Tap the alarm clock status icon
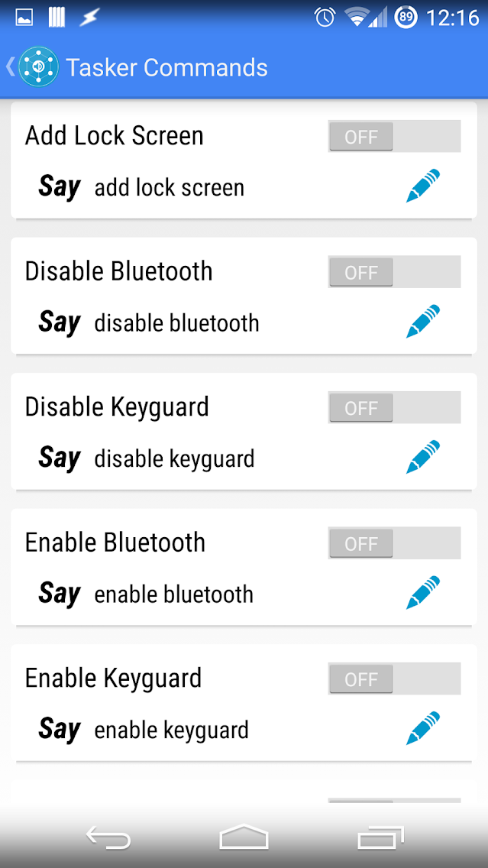The height and width of the screenshot is (868, 488). 325,17
